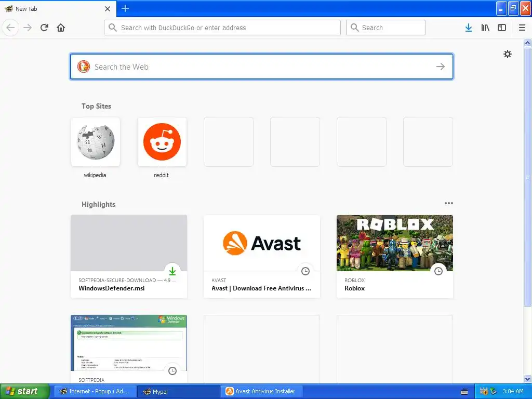Open the Softpedia Windows Defender screenshot card

pyautogui.click(x=129, y=349)
